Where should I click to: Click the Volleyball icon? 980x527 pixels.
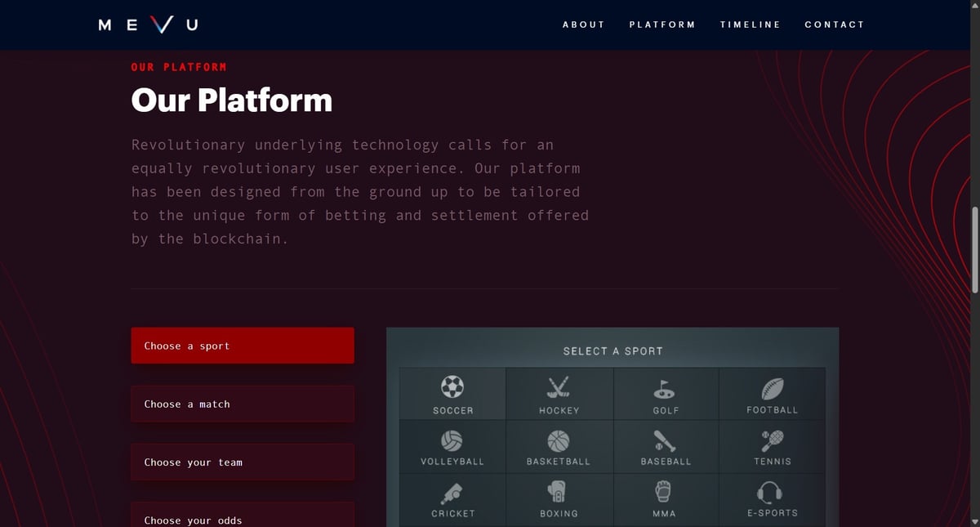pyautogui.click(x=452, y=441)
